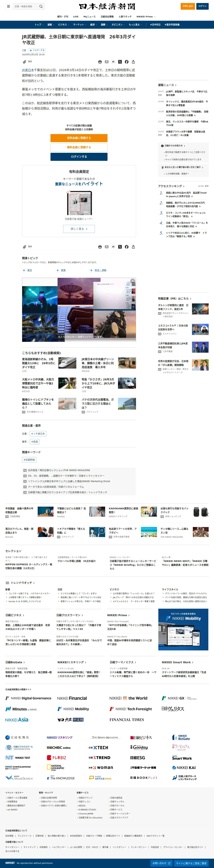
Task: Expand the もっと見る navigation dropdown
Action: (135, 25)
